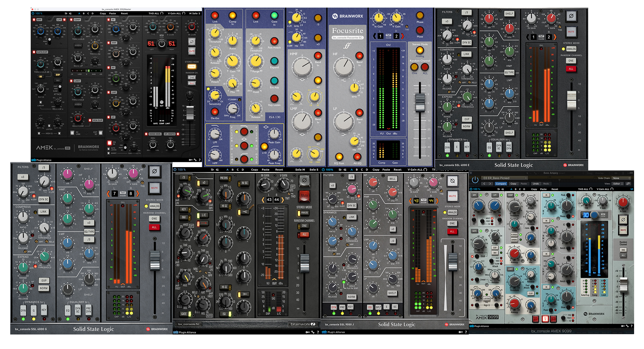Click Reset in AMEK 200 toolbar
Viewport: 644px width, 349px height.
tap(124, 14)
